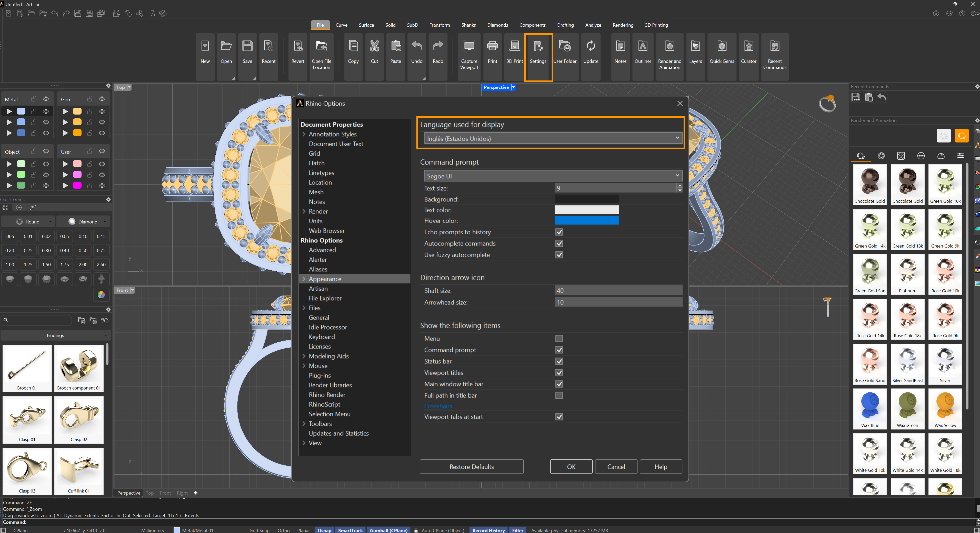Toggle Viewport tabs at start checkbox
980x533 pixels.
559,417
